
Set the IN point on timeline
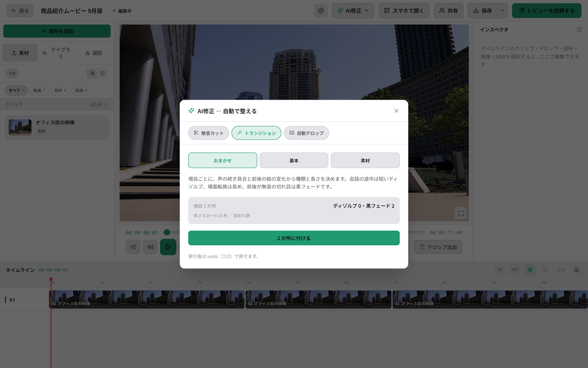(x=500, y=270)
